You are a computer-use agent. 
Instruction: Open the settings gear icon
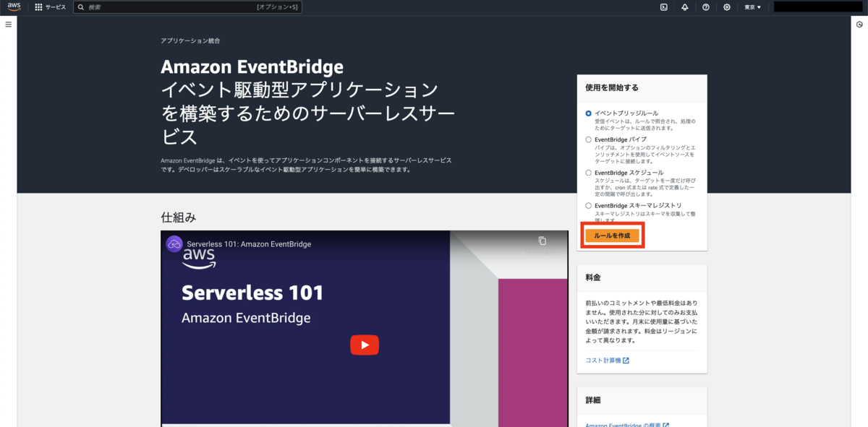pyautogui.click(x=727, y=7)
